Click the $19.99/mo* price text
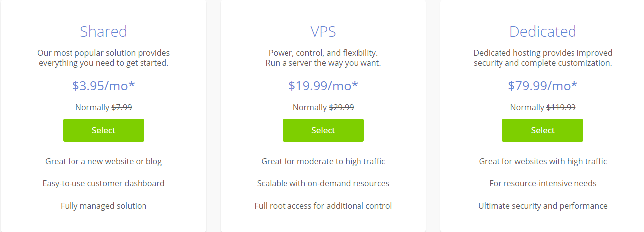Viewport: 644px width, 232px height. point(323,86)
